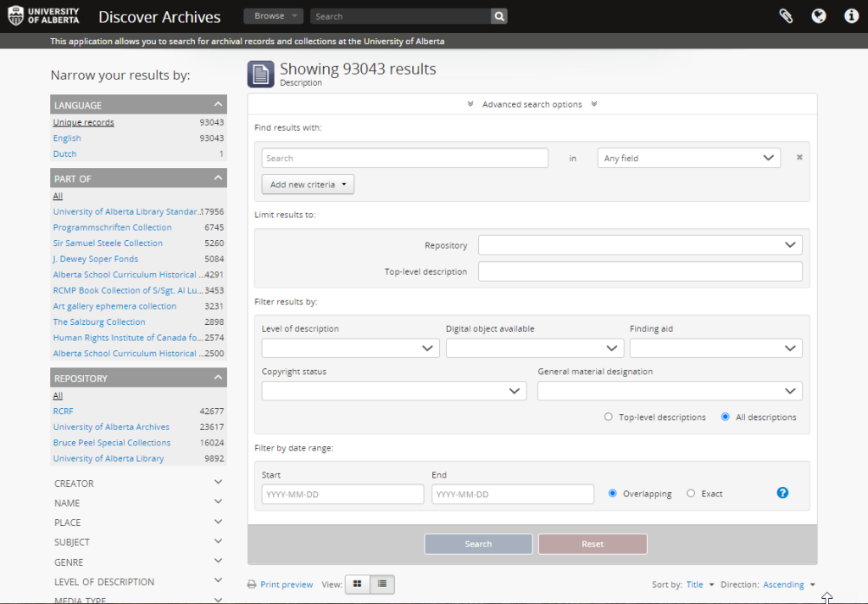The height and width of the screenshot is (604, 868).
Task: Select Exact date range option
Action: click(x=691, y=493)
